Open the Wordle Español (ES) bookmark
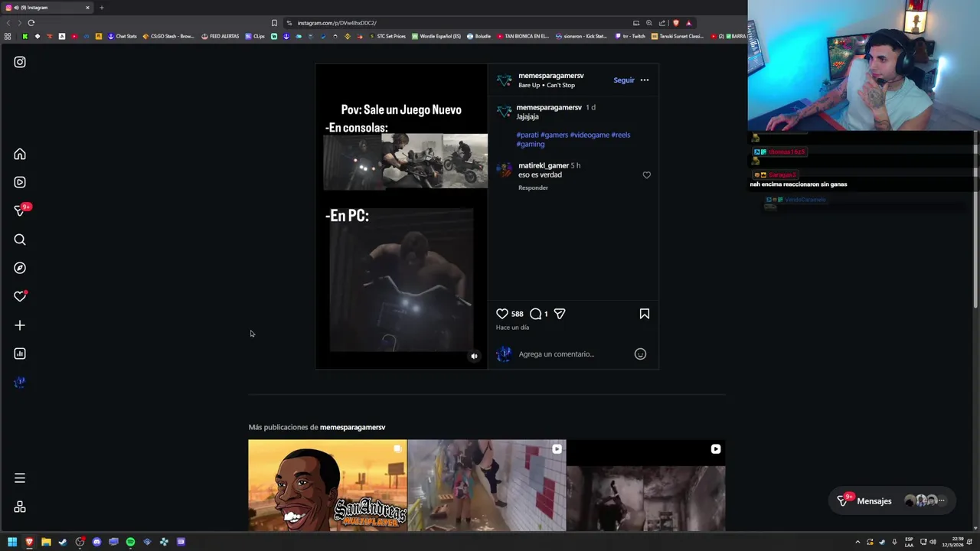This screenshot has width=980, height=551. tap(436, 36)
